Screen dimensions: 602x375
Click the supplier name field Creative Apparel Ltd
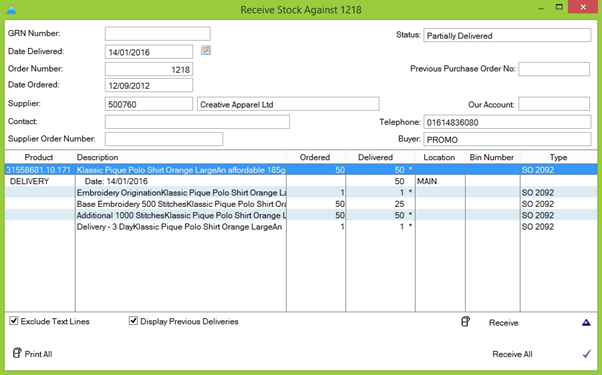288,104
